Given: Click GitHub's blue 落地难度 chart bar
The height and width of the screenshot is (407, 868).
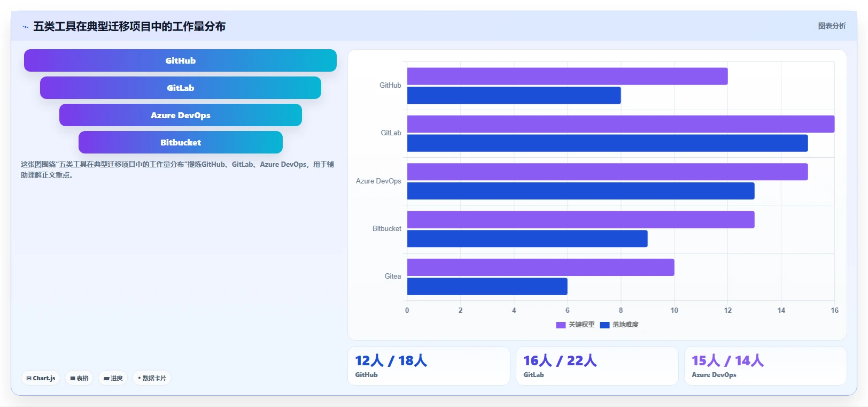Looking at the screenshot, I should tap(514, 95).
